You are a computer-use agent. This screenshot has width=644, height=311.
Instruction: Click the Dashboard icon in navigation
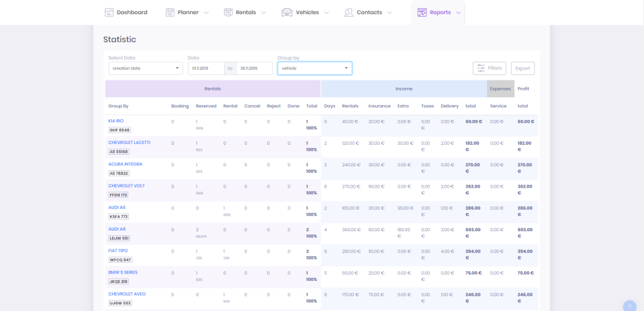109,12
